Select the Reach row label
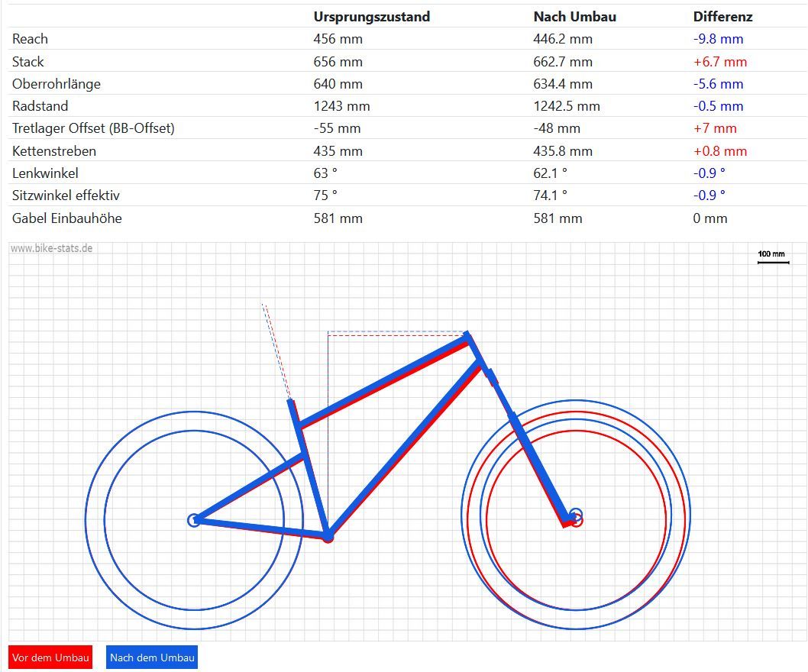The height and width of the screenshot is (672, 808). [x=30, y=39]
